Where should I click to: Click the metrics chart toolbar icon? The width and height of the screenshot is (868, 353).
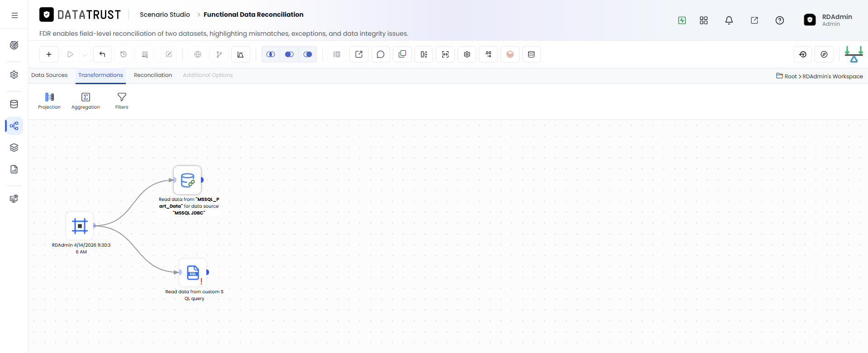(x=241, y=54)
